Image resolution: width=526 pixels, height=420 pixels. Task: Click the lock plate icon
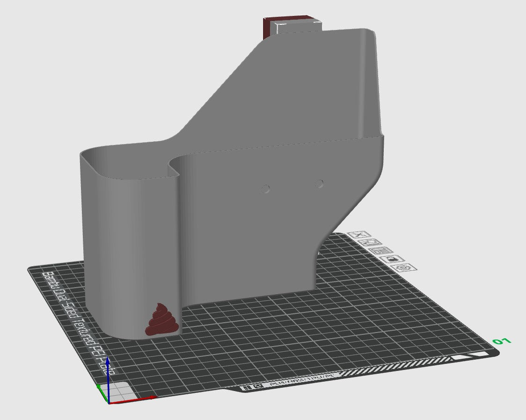[393, 259]
